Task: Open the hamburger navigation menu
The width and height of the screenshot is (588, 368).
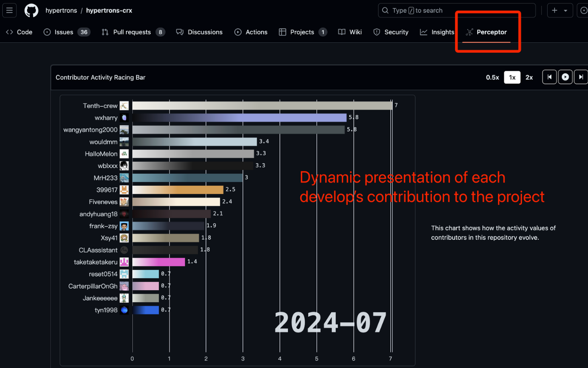Action: (x=9, y=10)
